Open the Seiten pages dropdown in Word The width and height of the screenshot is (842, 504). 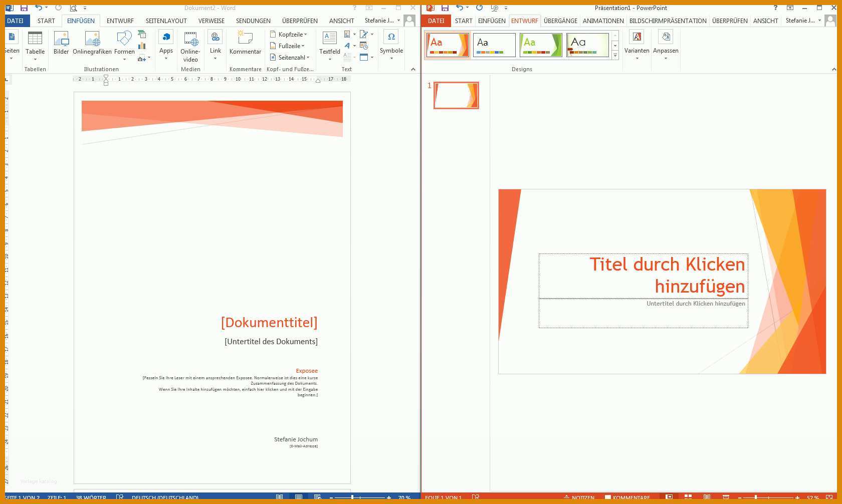click(12, 45)
